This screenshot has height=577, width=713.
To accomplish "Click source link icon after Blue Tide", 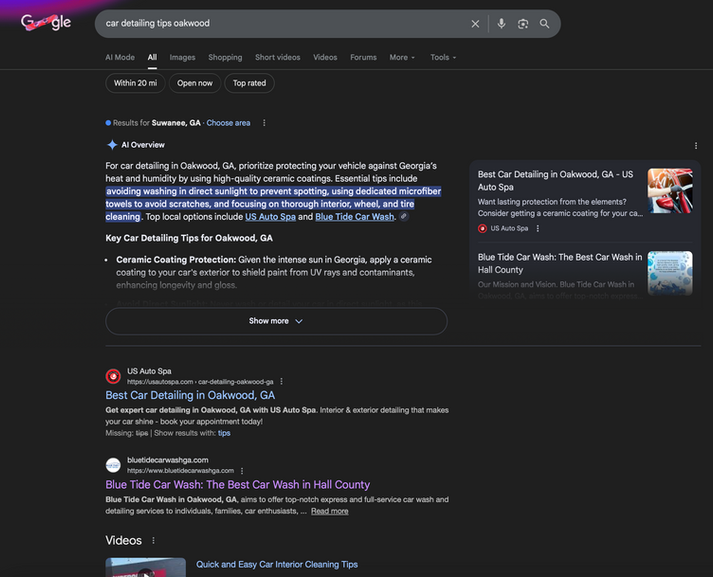I will (403, 216).
